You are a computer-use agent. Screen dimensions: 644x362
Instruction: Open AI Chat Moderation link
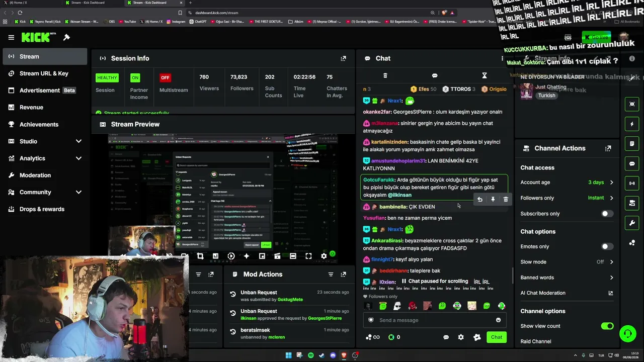tap(611, 293)
